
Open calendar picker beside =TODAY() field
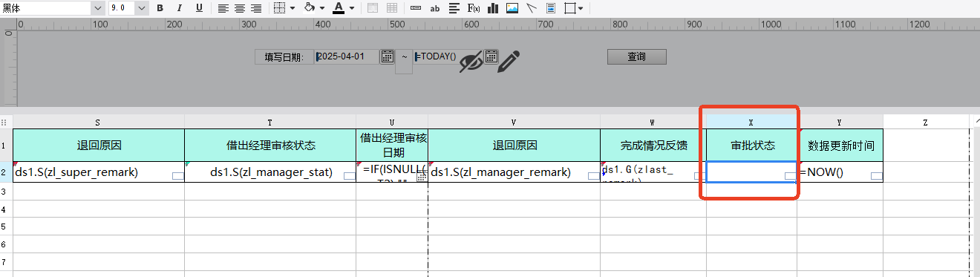coord(491,56)
